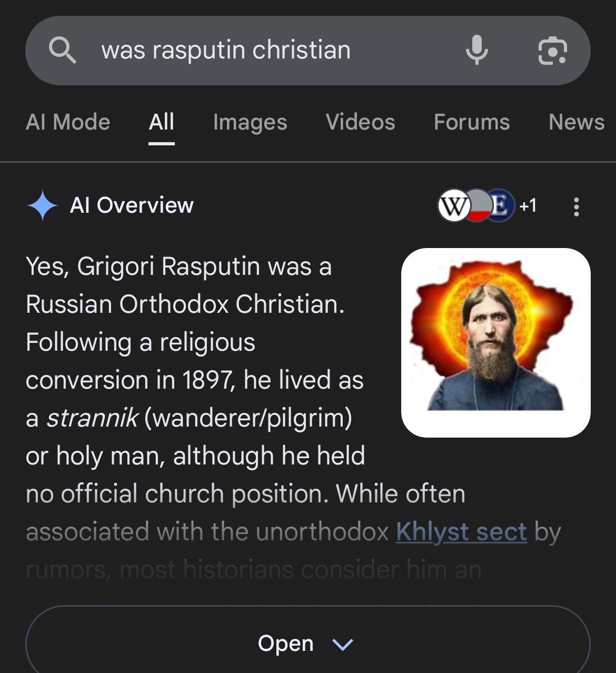Viewport: 616px width, 673px height.
Task: Open the Rasputin portrait thumbnail
Action: [x=495, y=342]
